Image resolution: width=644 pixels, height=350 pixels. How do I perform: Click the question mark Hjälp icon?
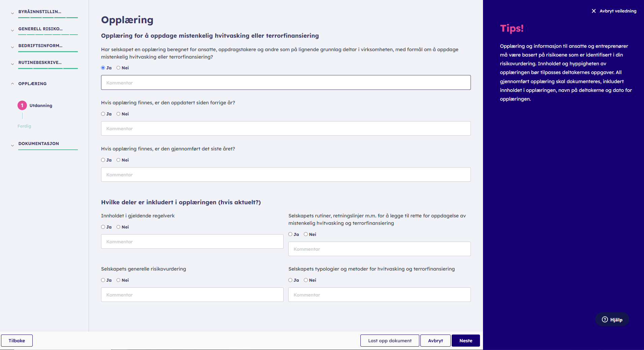(605, 320)
